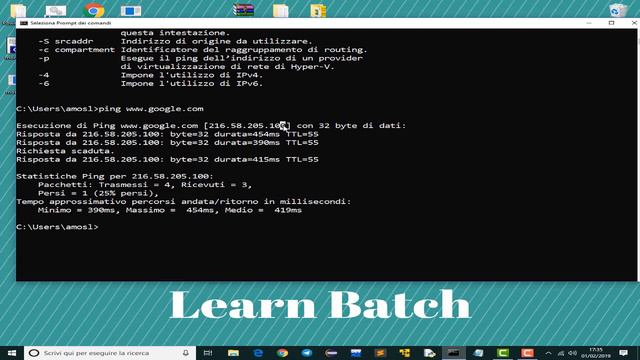Open the orange C application on the taskbar

[527, 353]
